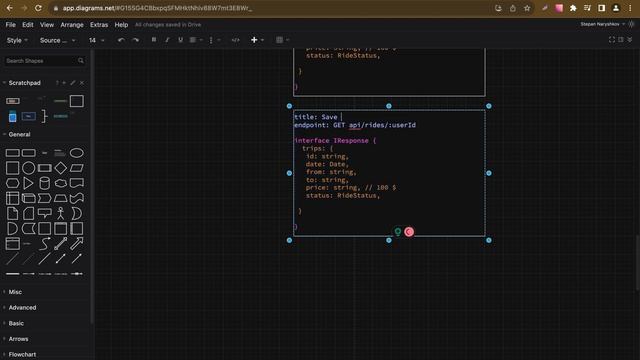Select the blue container Scratchpad item
Viewport: 640px width, 360px height.
point(12,116)
